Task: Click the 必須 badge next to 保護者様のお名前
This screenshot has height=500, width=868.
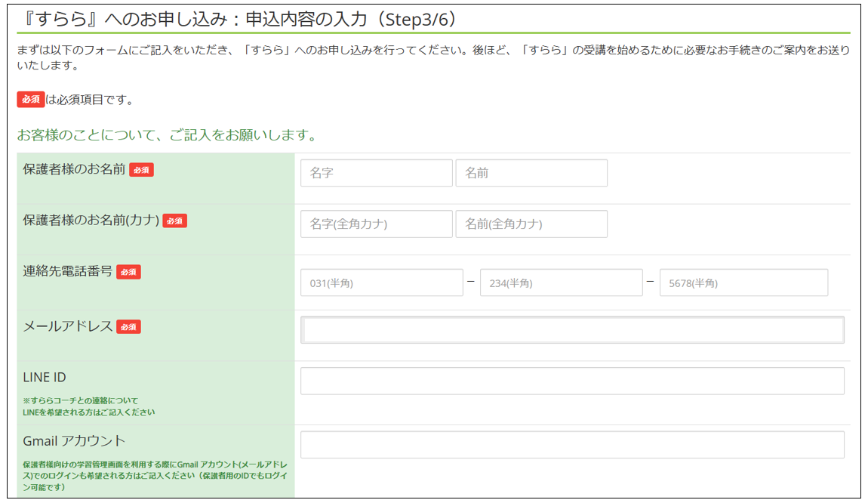Action: pyautogui.click(x=141, y=170)
